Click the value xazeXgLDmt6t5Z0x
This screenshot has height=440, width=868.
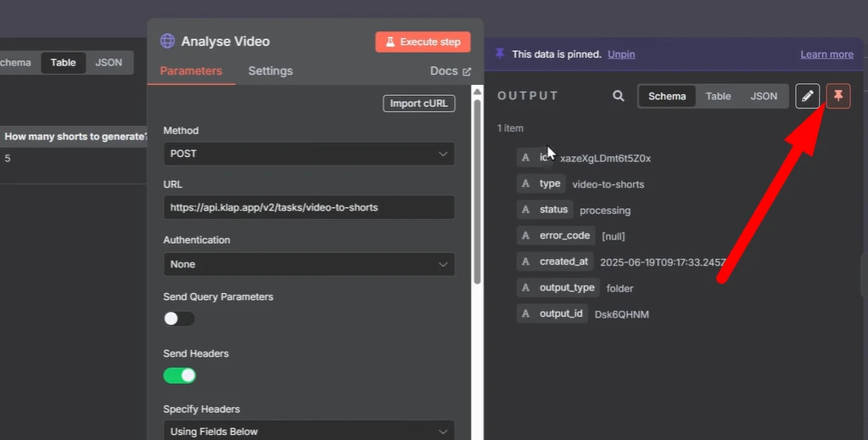(605, 159)
